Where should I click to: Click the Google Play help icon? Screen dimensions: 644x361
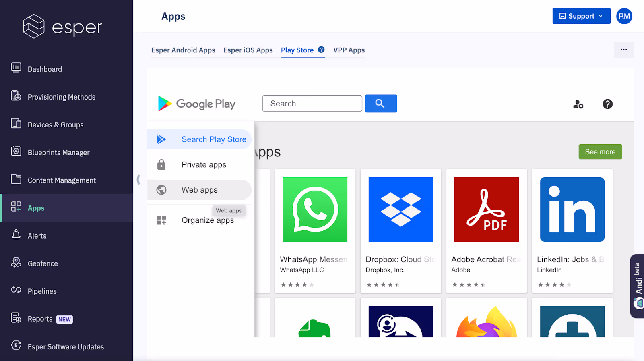pos(607,104)
